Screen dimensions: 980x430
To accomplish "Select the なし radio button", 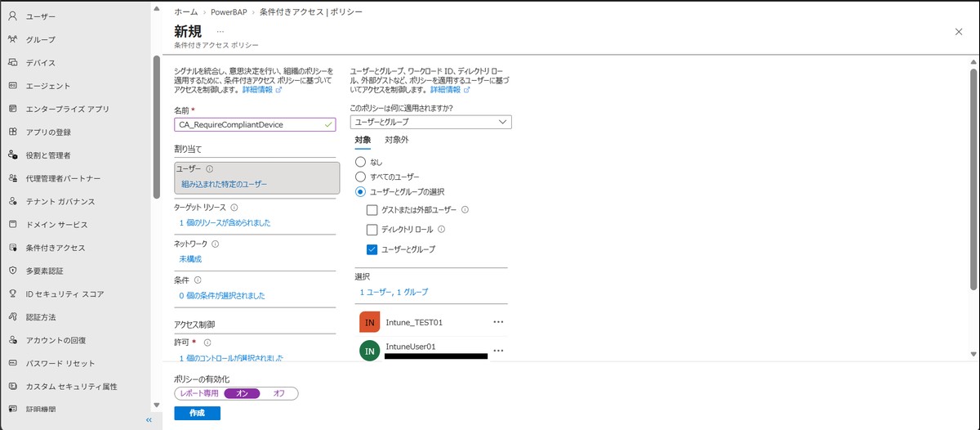I will tap(360, 162).
